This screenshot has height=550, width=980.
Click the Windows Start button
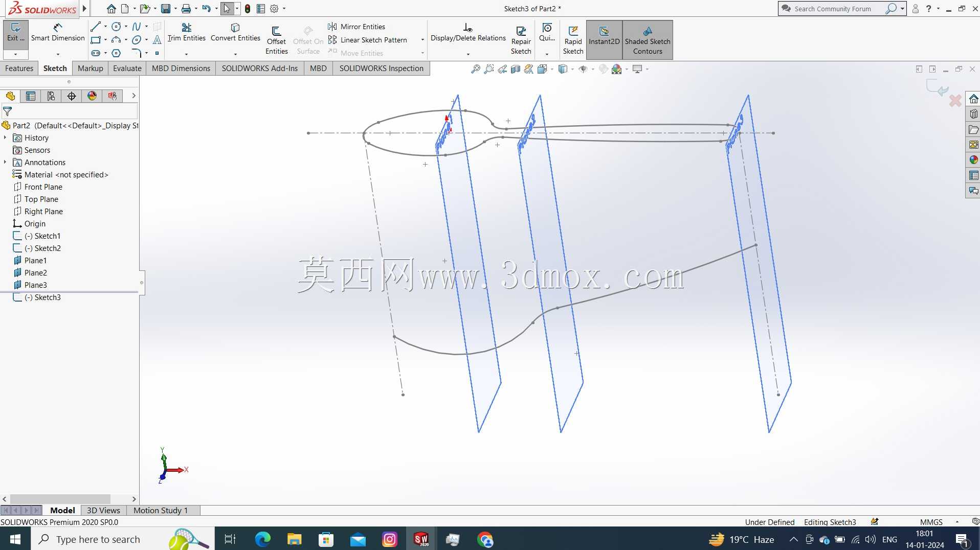point(15,539)
